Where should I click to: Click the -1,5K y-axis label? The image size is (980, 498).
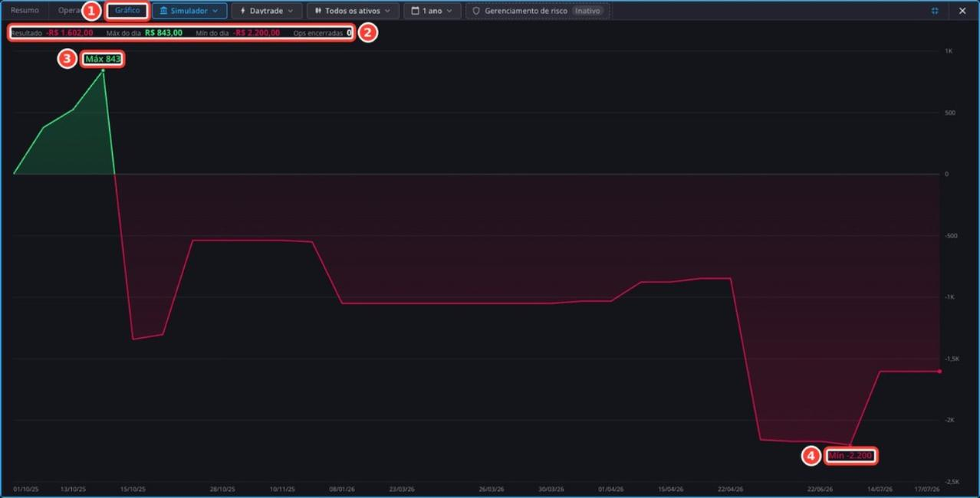[x=952, y=359]
